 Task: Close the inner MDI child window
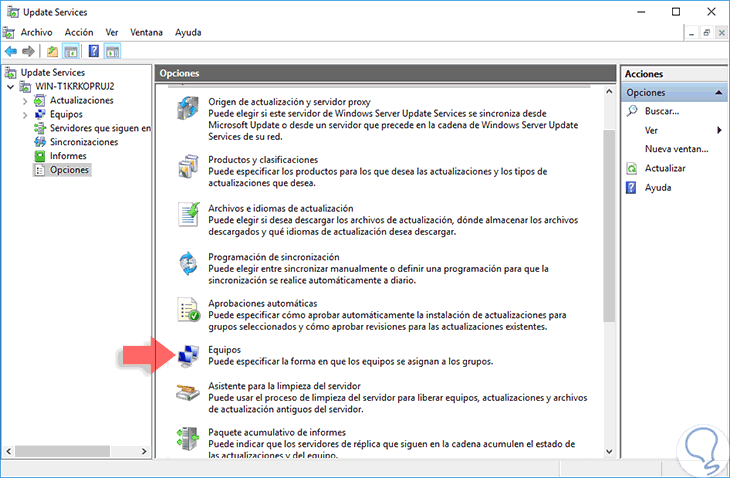[722, 33]
